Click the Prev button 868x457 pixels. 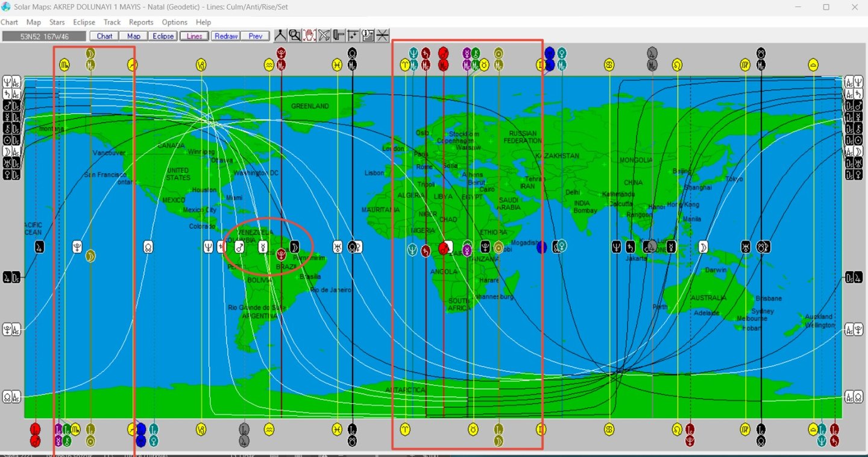256,36
